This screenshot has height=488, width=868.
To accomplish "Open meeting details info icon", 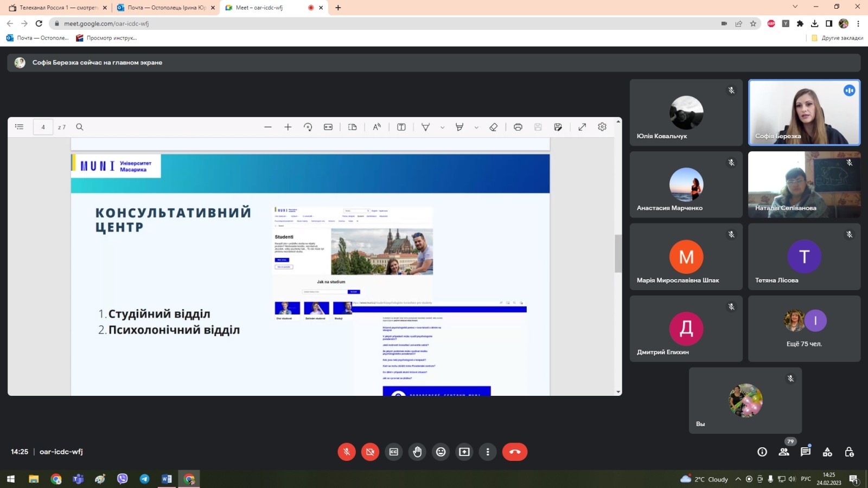I will click(762, 452).
